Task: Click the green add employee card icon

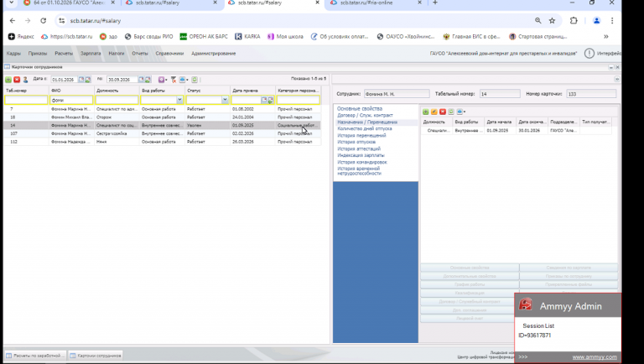Action: point(8,80)
